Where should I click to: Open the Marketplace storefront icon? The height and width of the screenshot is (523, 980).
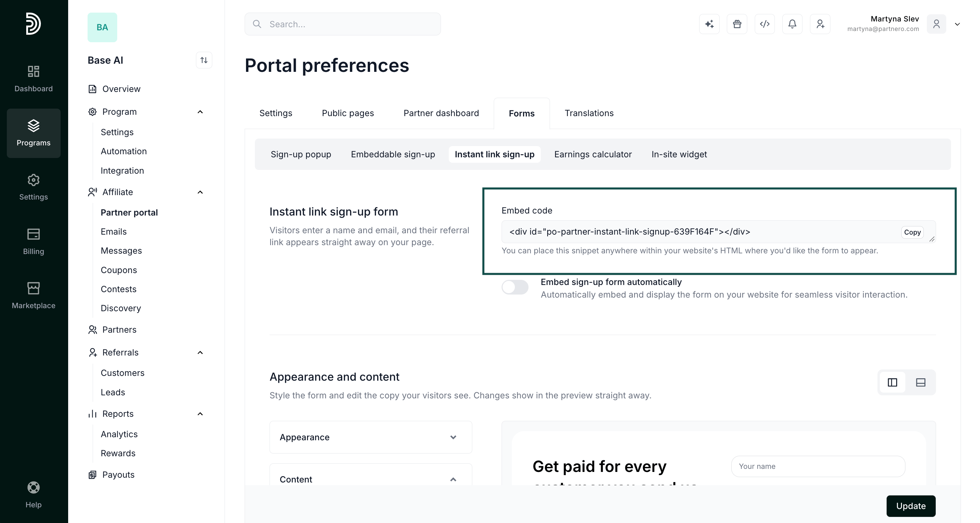click(33, 288)
